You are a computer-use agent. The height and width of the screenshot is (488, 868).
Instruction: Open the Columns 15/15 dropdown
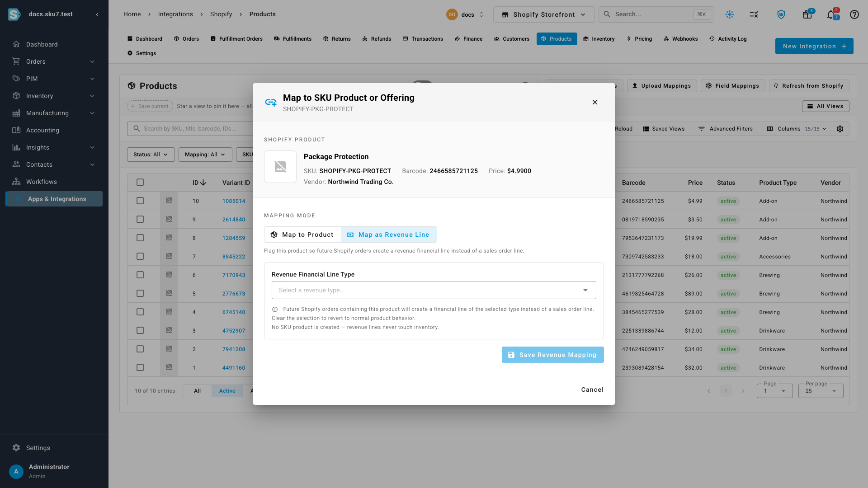pos(797,129)
